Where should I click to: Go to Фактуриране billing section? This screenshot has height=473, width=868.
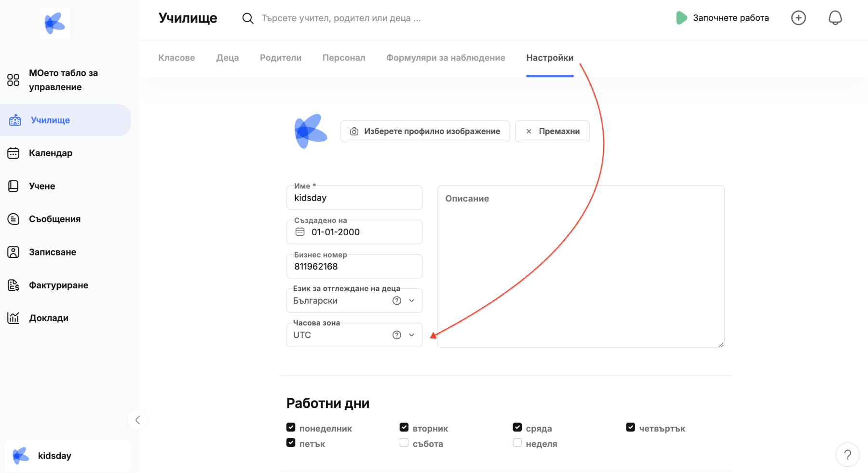(x=58, y=285)
